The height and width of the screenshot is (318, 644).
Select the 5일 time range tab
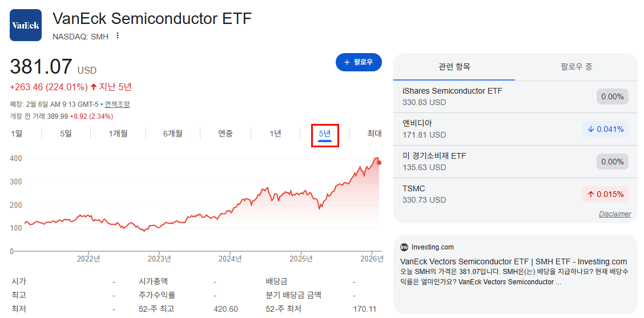click(66, 134)
